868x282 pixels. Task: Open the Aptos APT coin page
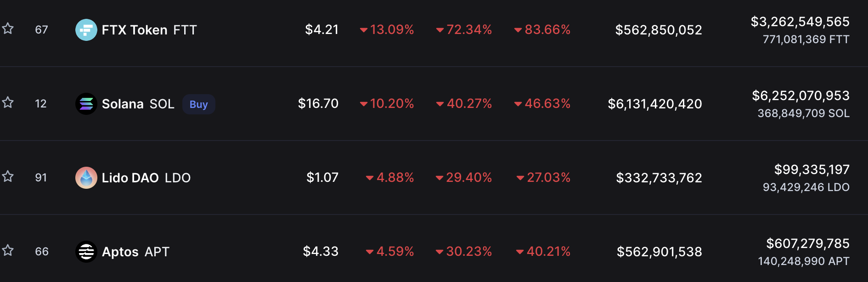tap(135, 252)
